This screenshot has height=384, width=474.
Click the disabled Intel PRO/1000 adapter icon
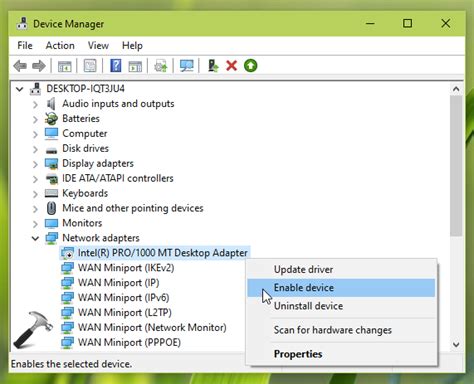click(67, 253)
